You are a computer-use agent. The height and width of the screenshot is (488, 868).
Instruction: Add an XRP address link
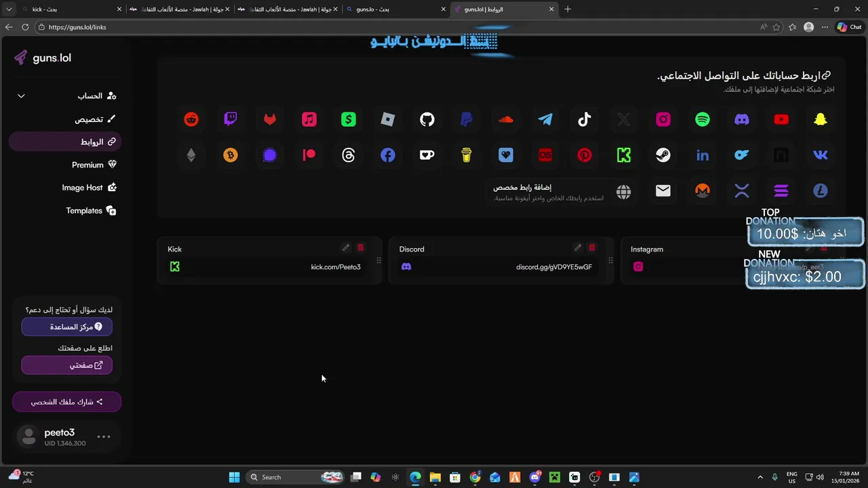(x=742, y=191)
